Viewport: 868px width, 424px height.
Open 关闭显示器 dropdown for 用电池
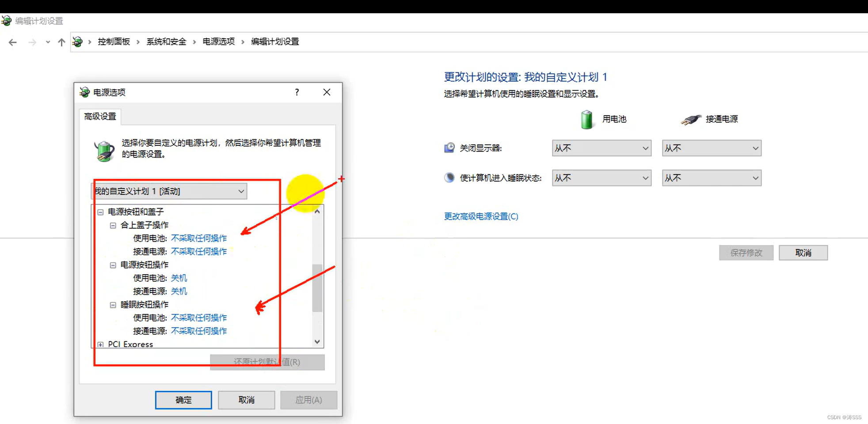[x=602, y=148]
